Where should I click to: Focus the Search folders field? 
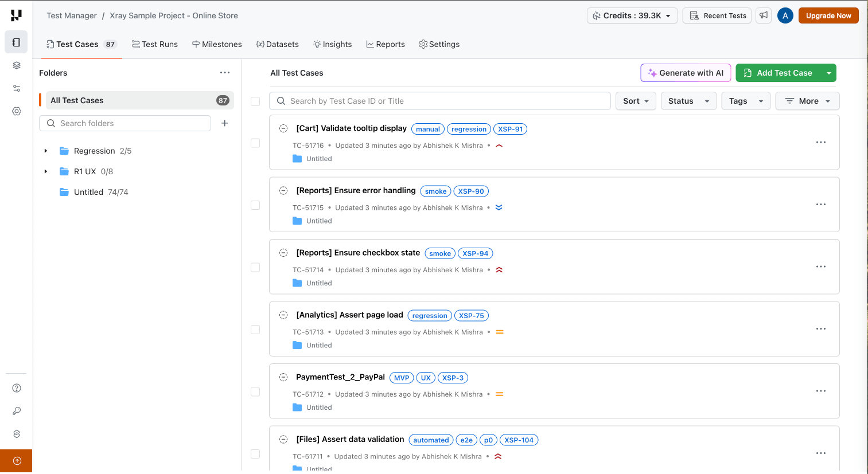(x=125, y=123)
